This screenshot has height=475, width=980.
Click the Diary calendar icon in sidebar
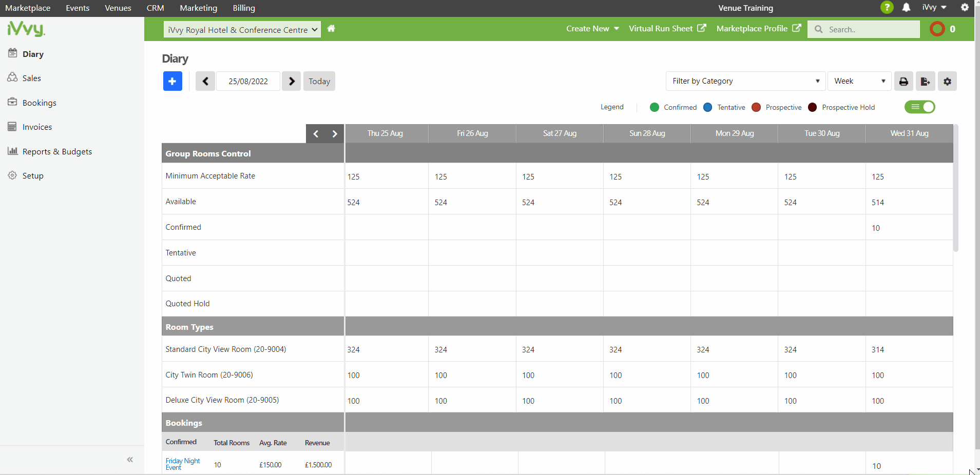point(12,53)
